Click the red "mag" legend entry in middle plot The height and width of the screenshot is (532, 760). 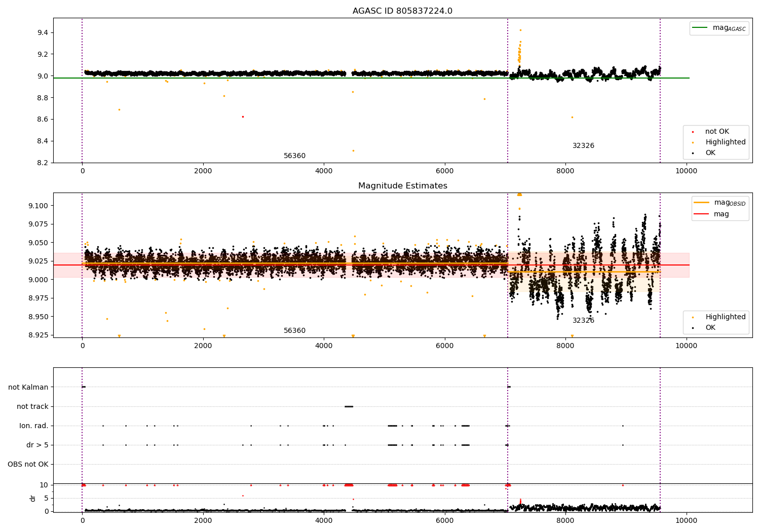712,214
